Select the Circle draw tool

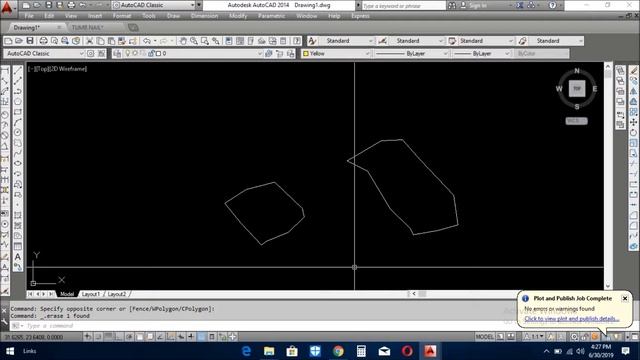(18, 132)
